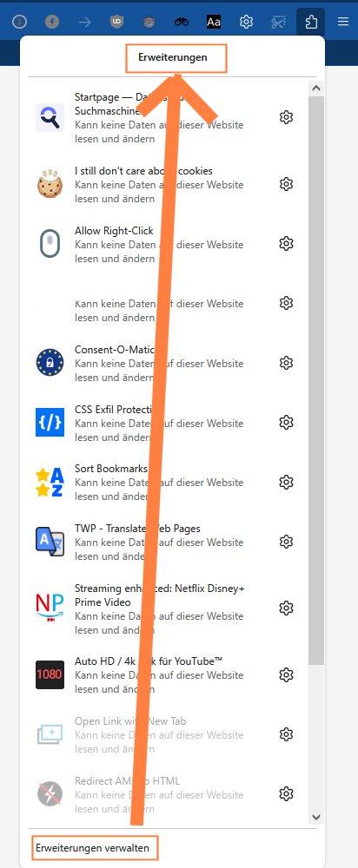Open gear menu for Allow Right-Click
Viewport: 358px width, 868px height.
pyautogui.click(x=286, y=244)
